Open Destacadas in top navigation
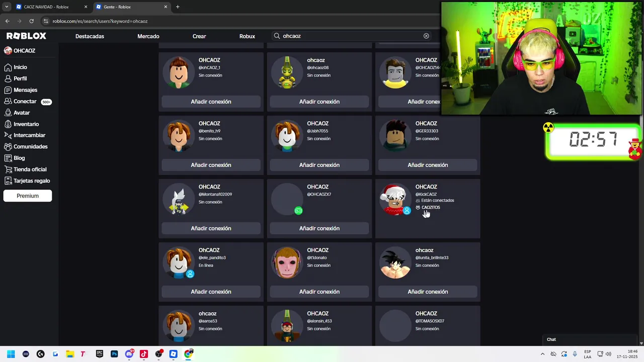 pyautogui.click(x=90, y=36)
